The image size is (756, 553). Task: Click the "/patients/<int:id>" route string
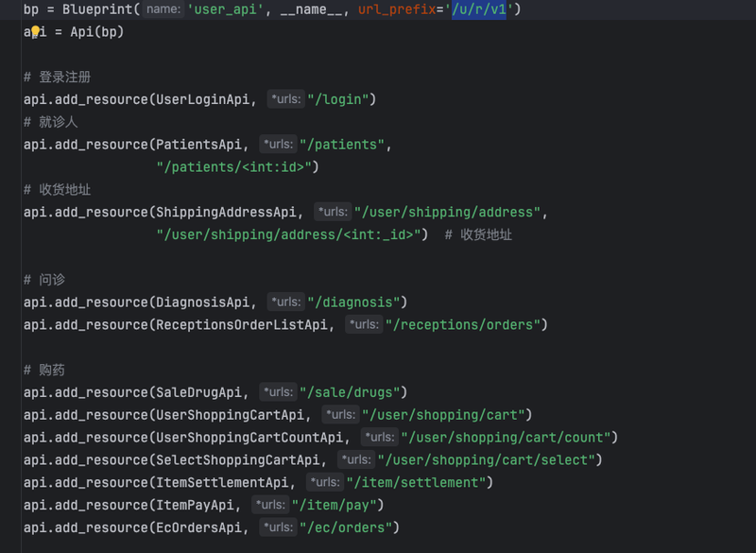coord(233,166)
